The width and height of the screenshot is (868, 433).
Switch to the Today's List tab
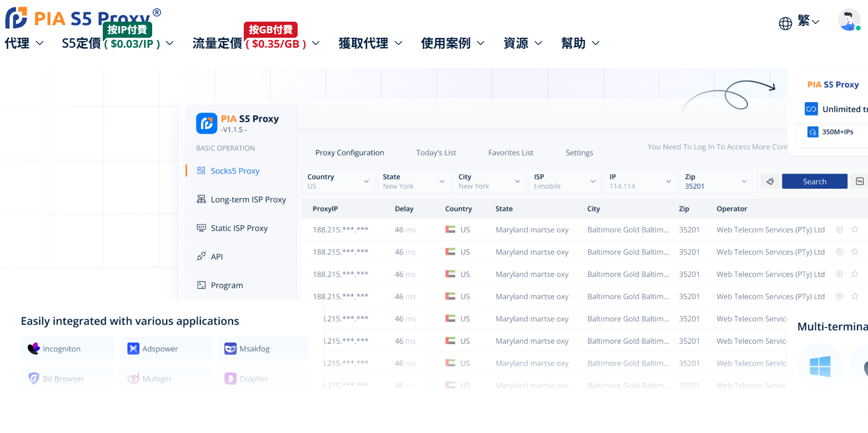[x=435, y=153]
